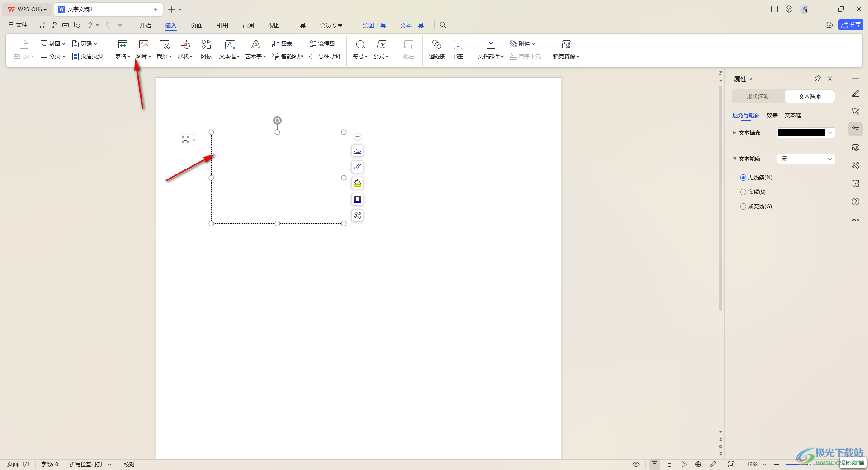This screenshot has height=470, width=868.
Task: Click the shape style brush icon
Action: point(358,167)
